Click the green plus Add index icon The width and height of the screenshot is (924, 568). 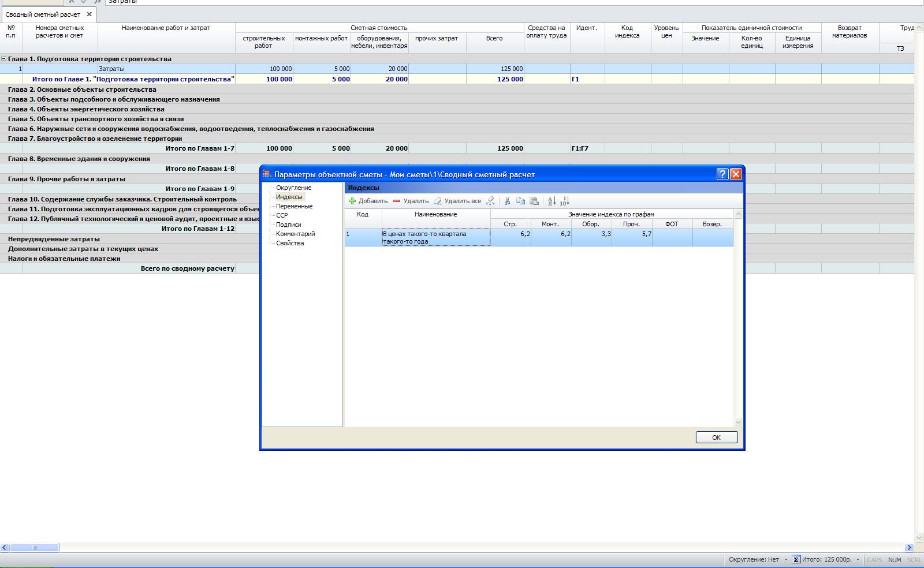click(352, 201)
